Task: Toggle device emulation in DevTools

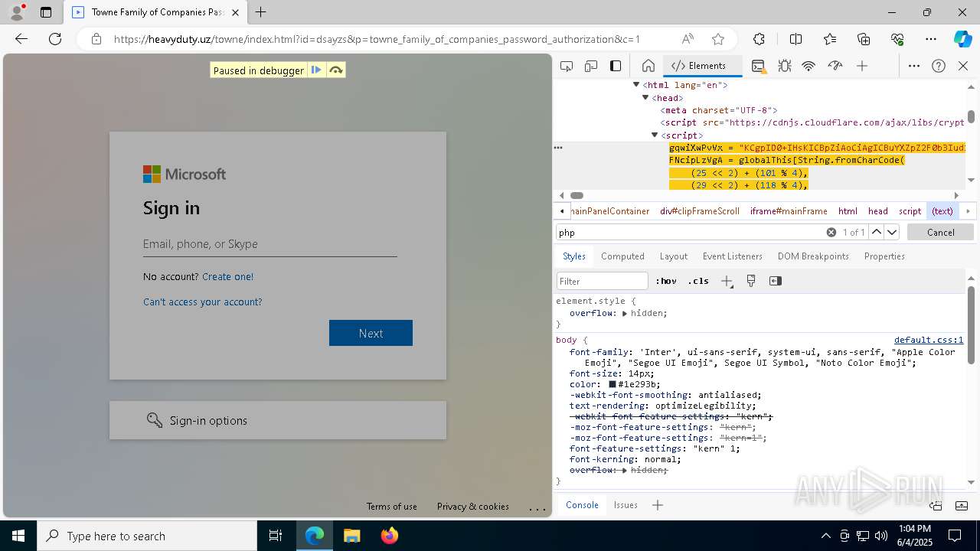Action: click(591, 66)
